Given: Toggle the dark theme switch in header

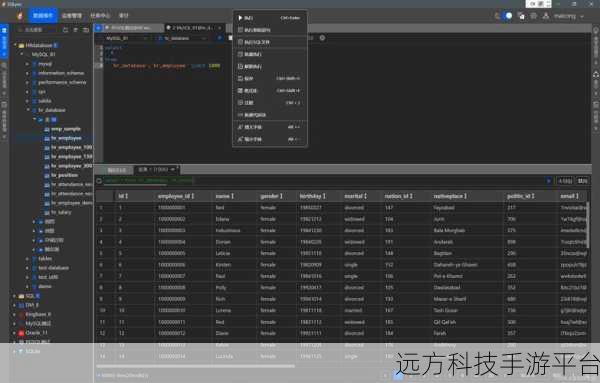Looking at the screenshot, I should tap(507, 16).
